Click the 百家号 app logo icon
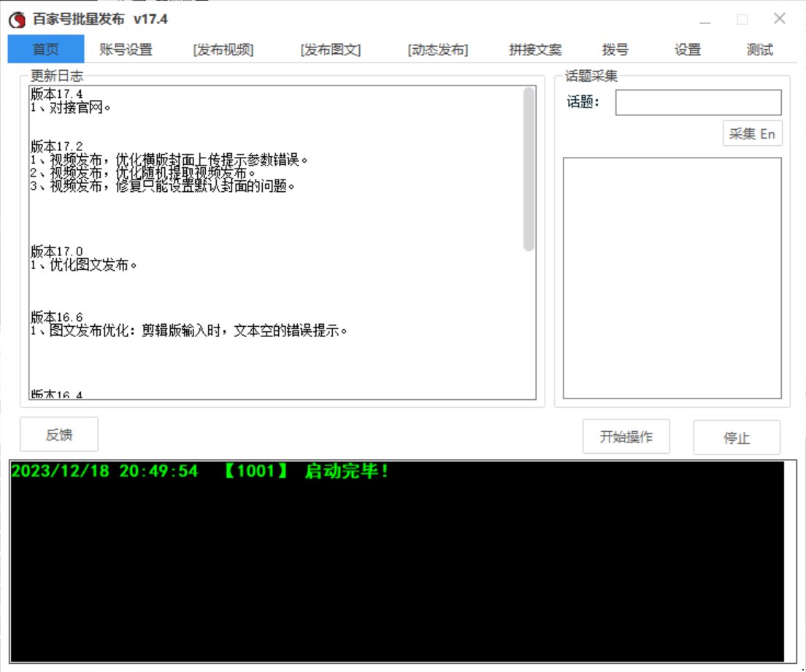This screenshot has width=806, height=672. coord(17,20)
